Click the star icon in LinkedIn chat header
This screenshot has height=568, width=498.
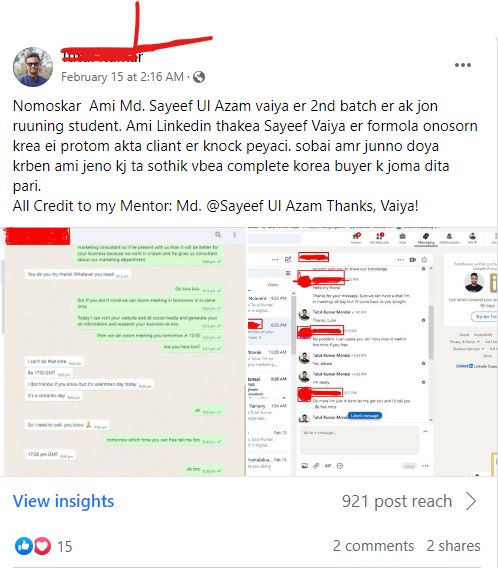(424, 259)
